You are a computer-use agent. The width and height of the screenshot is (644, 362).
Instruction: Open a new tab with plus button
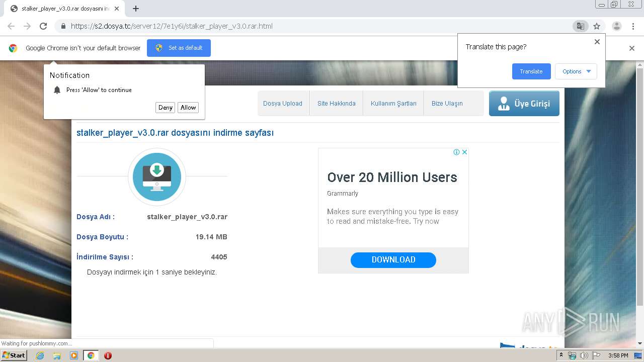coord(135,9)
